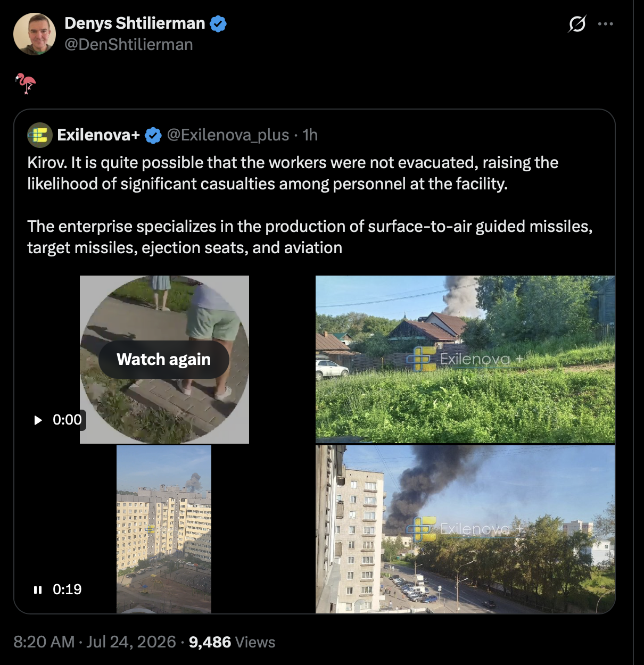The height and width of the screenshot is (665, 644).
Task: Open photo of smoke behind wooden houses
Action: click(x=465, y=359)
